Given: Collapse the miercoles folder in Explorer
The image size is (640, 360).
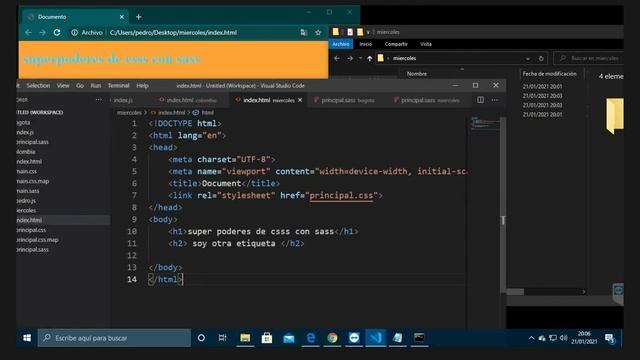Looking at the screenshot, I should pos(27,211).
